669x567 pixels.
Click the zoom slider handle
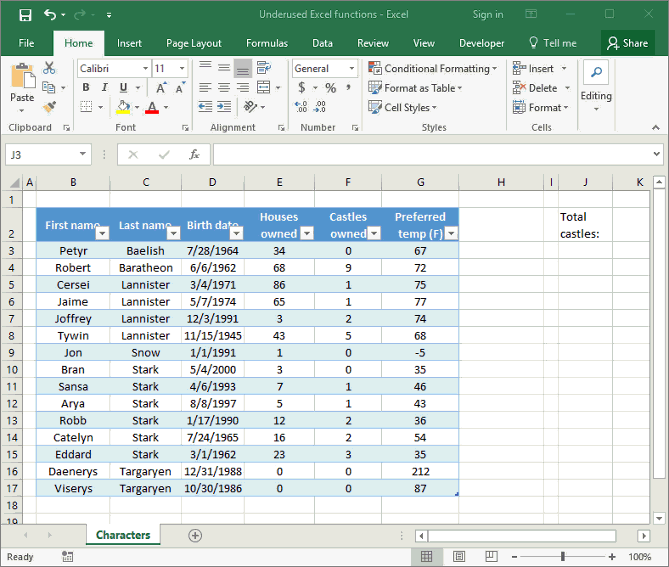point(563,556)
